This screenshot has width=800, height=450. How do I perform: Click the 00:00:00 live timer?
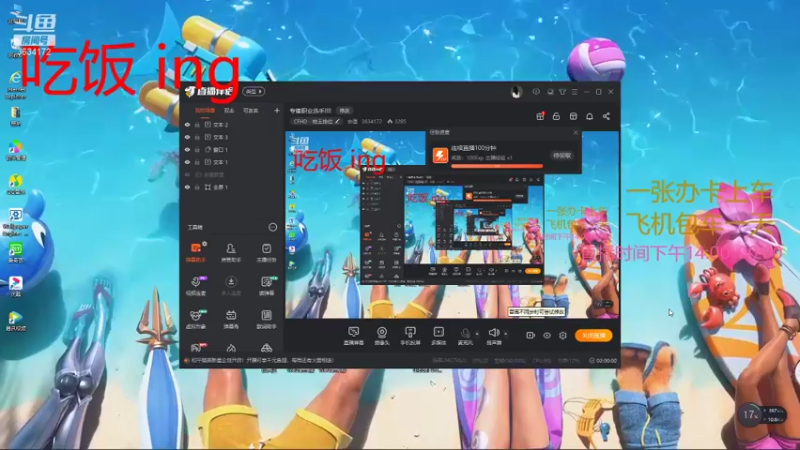point(606,361)
